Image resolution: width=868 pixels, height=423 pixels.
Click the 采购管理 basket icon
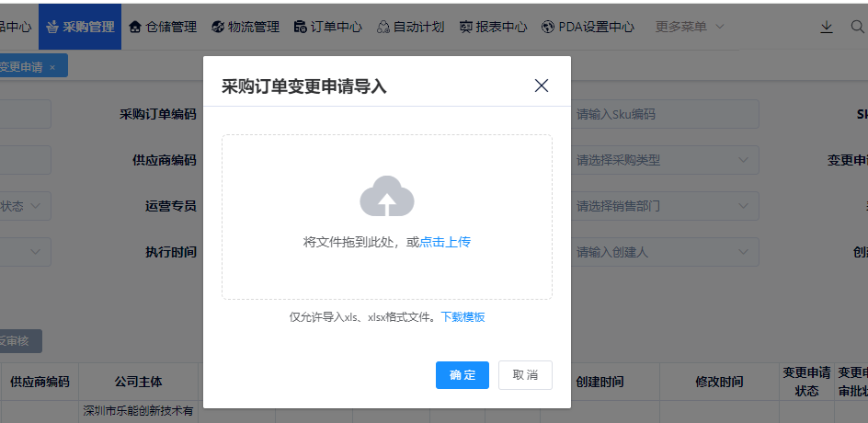[x=52, y=27]
